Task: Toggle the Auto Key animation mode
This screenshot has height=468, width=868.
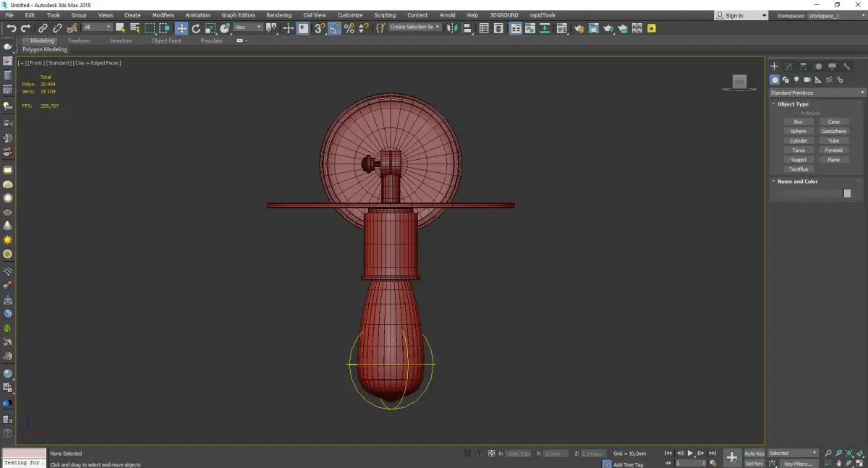Action: point(754,454)
